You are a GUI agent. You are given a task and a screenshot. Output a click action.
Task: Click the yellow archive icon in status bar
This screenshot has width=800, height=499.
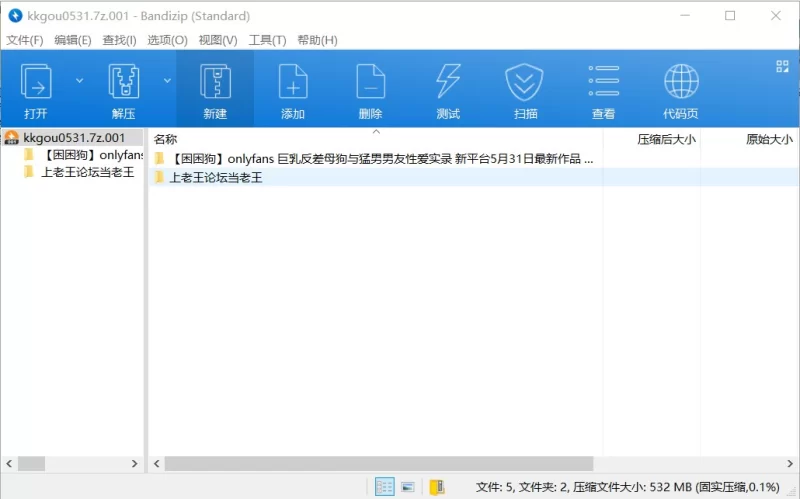point(436,487)
